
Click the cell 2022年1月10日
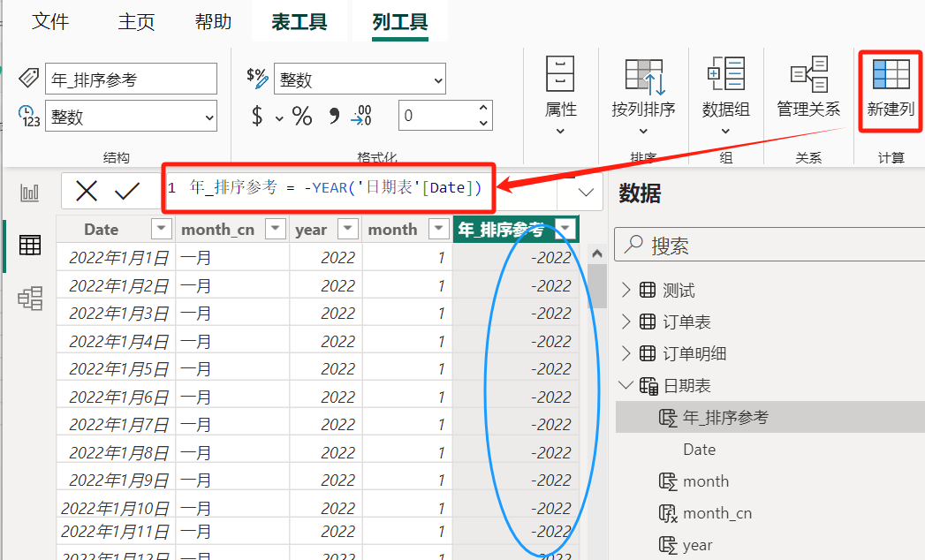click(x=117, y=508)
